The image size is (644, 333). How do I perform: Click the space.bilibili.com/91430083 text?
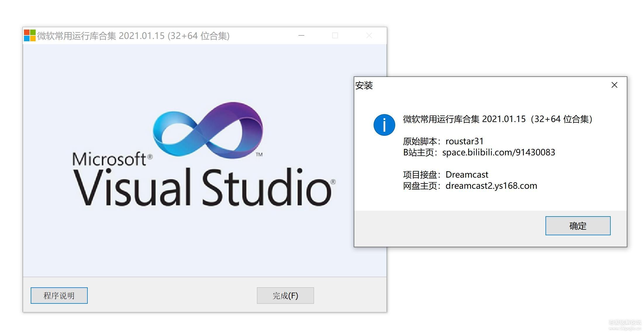pyautogui.click(x=498, y=152)
